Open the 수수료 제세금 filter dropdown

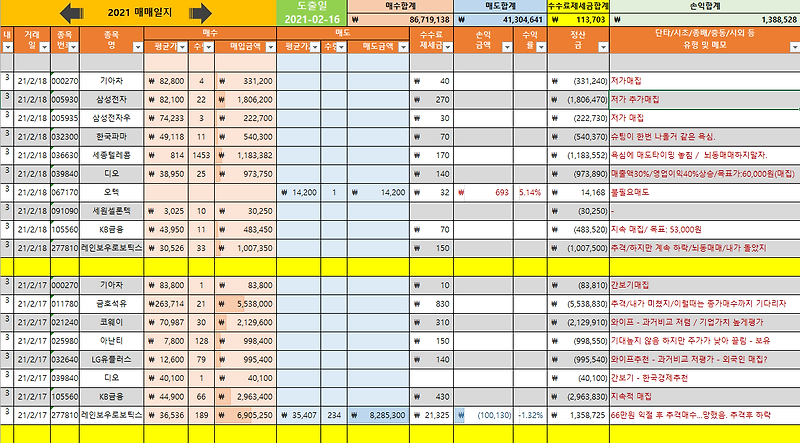point(447,47)
